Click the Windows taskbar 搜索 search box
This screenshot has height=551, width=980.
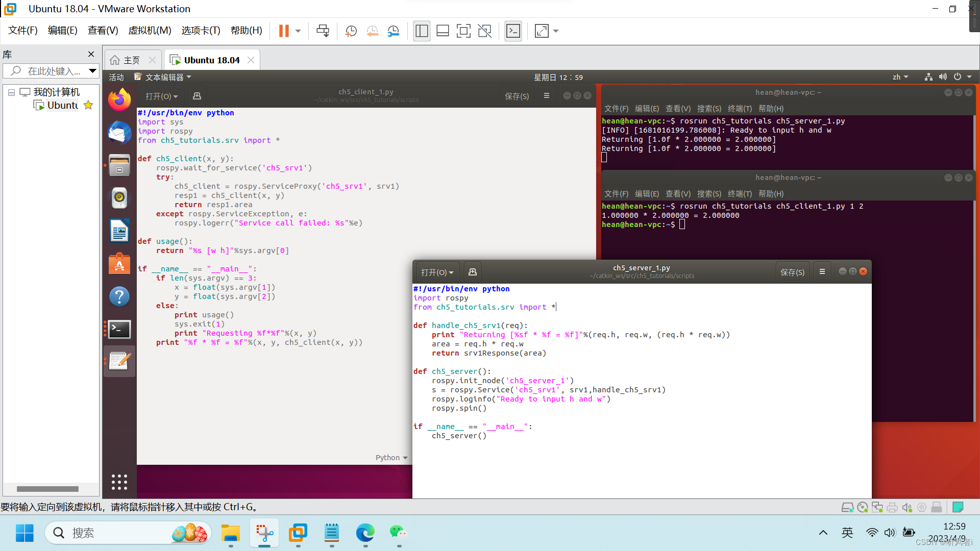[x=128, y=533]
